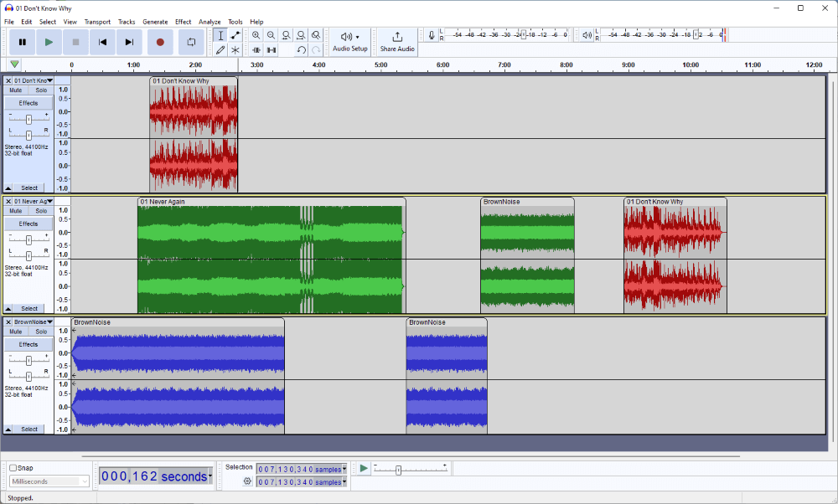Screen dimensions: 838x504
Task: Click the Undo arrow icon
Action: tap(301, 49)
